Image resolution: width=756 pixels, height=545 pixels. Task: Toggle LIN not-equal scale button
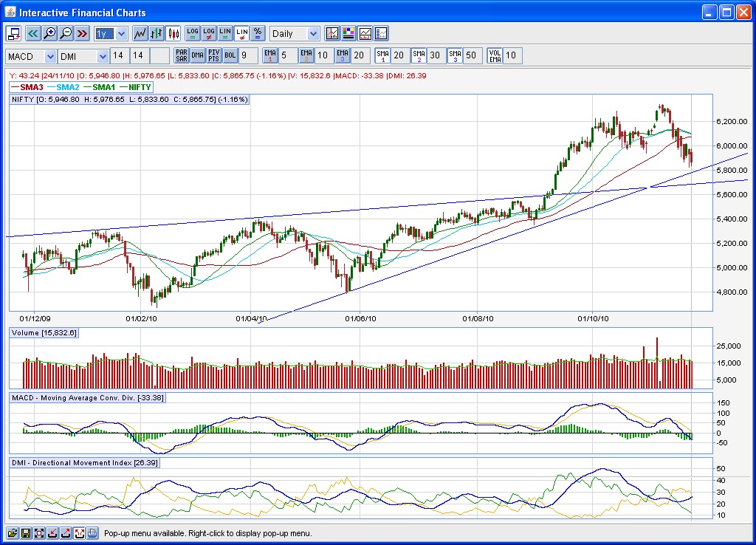point(241,33)
